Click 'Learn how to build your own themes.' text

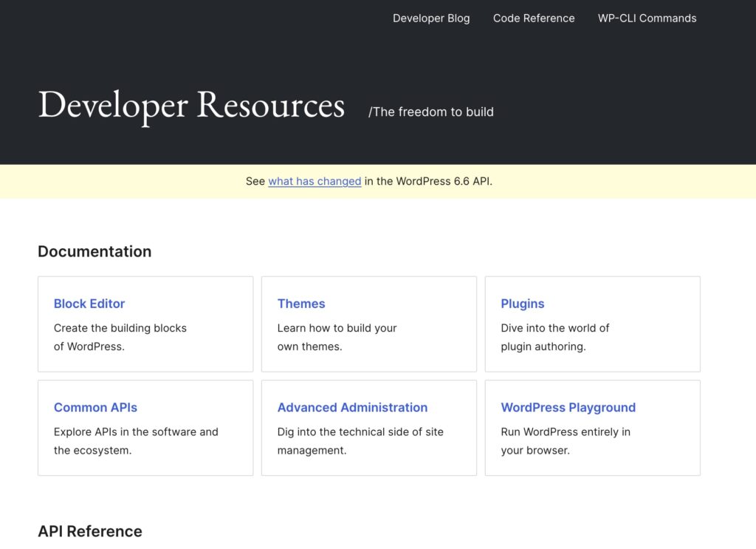click(337, 337)
